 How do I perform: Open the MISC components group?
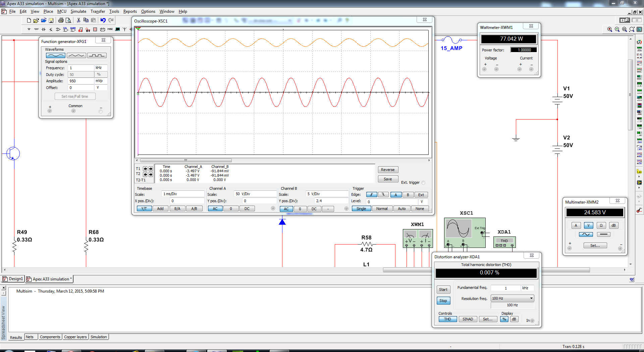pyautogui.click(x=110, y=29)
